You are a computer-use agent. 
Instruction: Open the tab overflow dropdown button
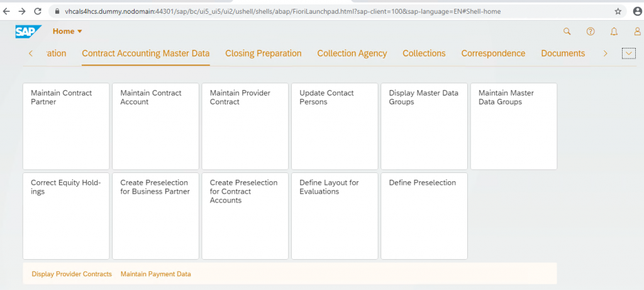coord(628,53)
